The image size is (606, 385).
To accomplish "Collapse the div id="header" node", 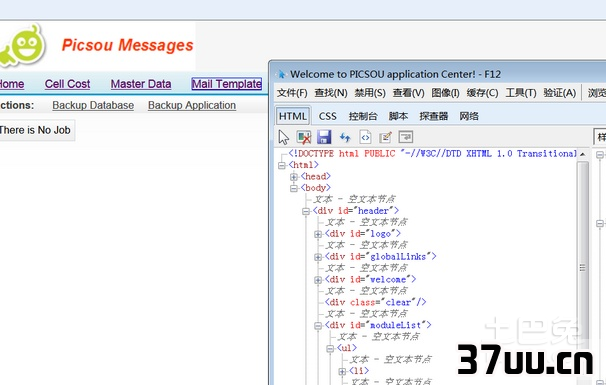I will (306, 211).
